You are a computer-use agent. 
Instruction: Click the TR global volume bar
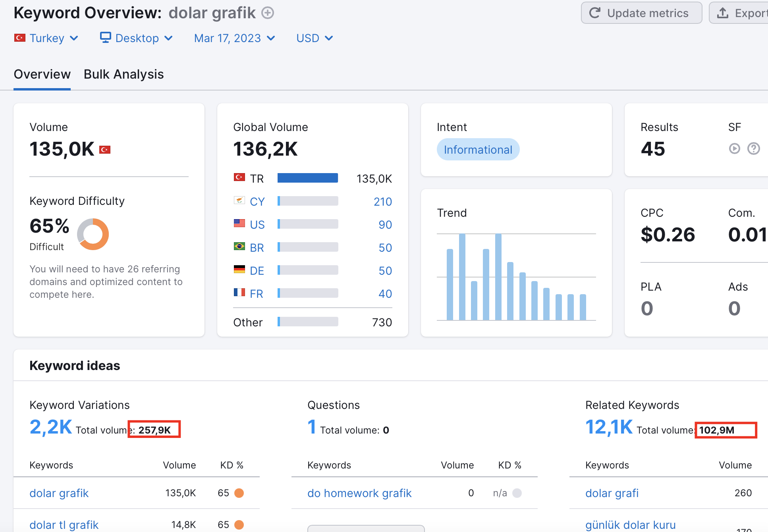(x=308, y=178)
